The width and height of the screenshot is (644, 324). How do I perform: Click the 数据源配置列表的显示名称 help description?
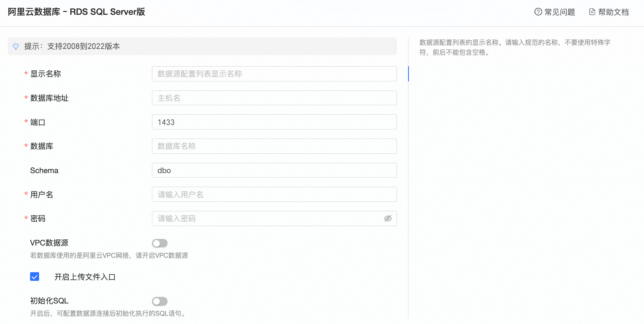pos(515,47)
